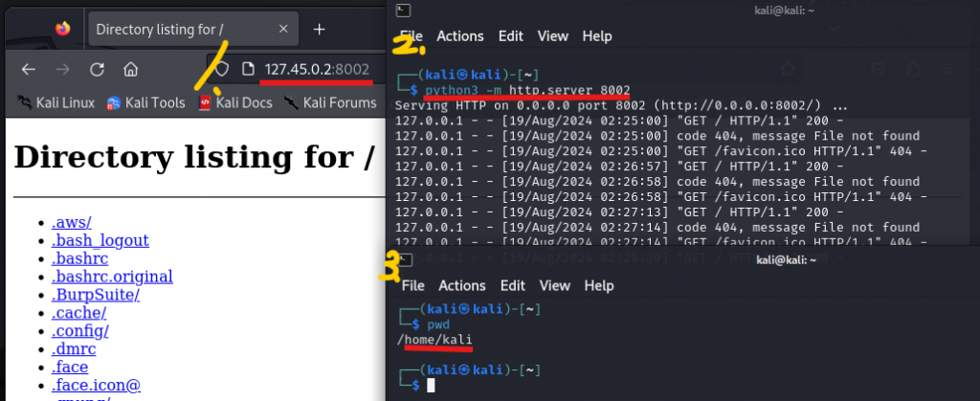This screenshot has width=980, height=401.
Task: Open View menu in bottom terminal
Action: pyautogui.click(x=555, y=285)
